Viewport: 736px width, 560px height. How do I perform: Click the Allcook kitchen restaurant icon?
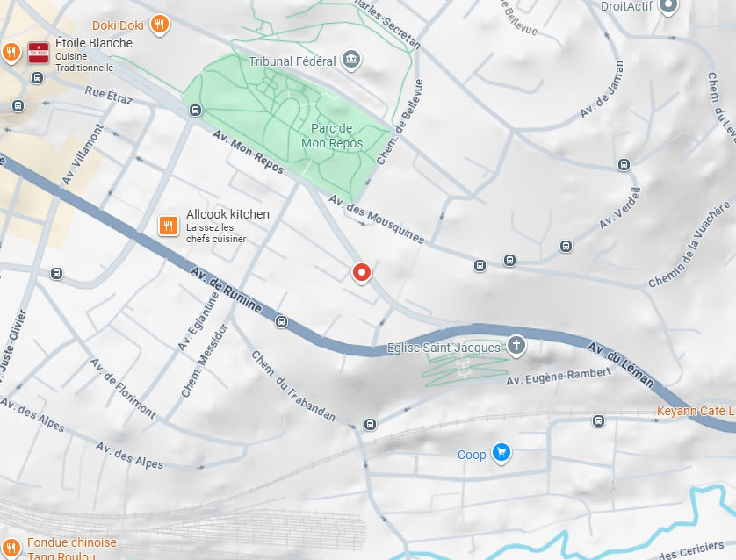pos(168,226)
